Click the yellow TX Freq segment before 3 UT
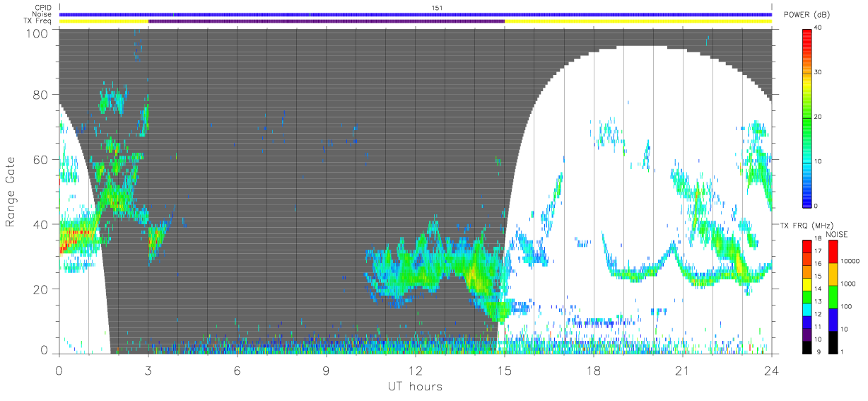The image size is (868, 401). click(x=104, y=21)
